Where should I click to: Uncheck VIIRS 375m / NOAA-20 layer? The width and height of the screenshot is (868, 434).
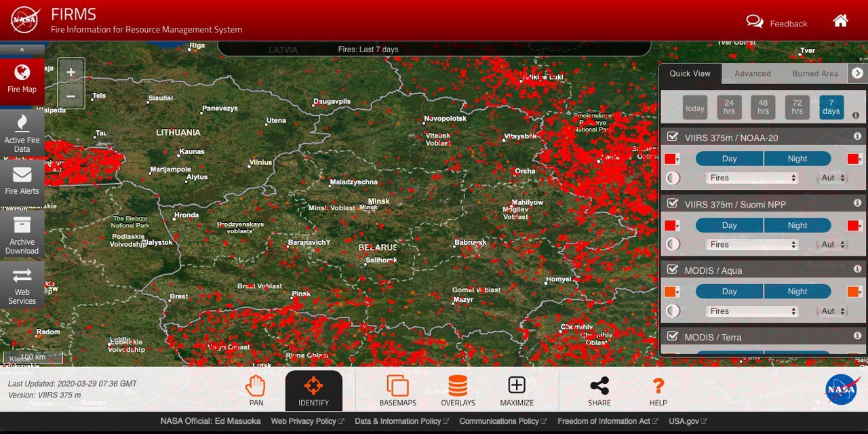[x=673, y=137]
